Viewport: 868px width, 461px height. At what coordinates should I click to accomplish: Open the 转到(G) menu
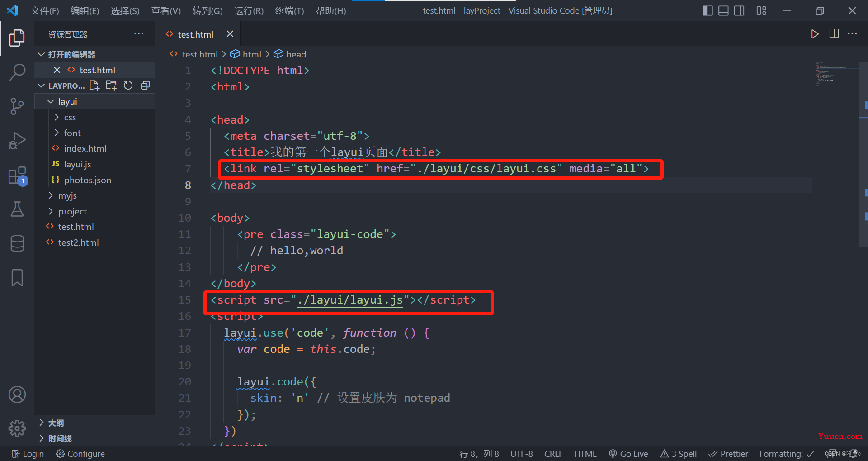click(x=208, y=10)
